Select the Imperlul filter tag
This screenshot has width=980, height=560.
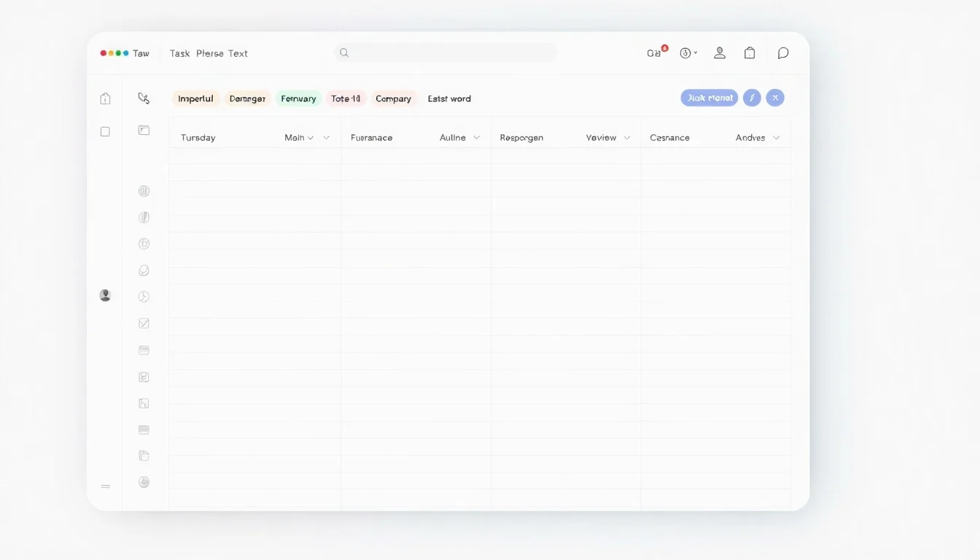195,98
